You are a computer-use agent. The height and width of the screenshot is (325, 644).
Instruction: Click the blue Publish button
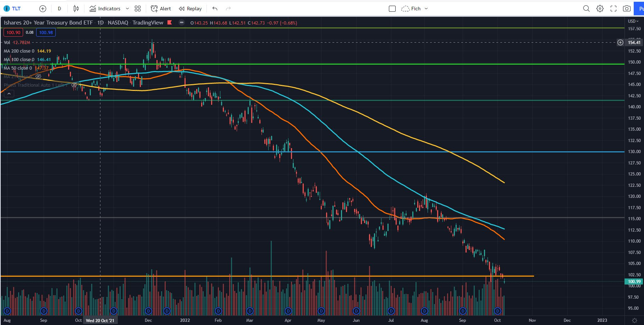click(x=640, y=9)
